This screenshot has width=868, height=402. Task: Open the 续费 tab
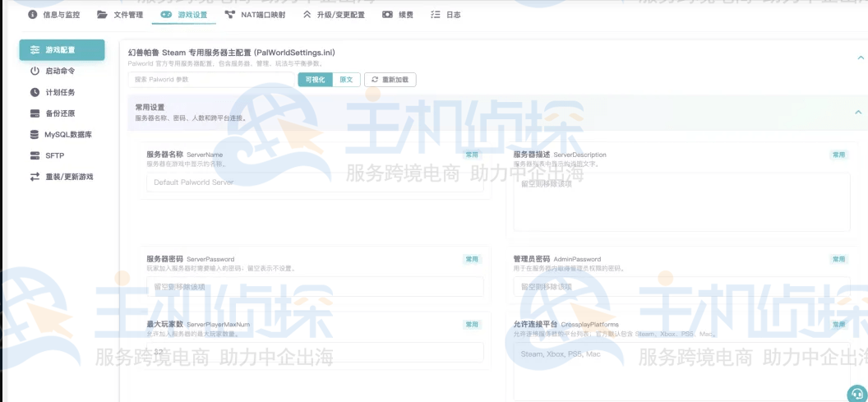coord(398,15)
